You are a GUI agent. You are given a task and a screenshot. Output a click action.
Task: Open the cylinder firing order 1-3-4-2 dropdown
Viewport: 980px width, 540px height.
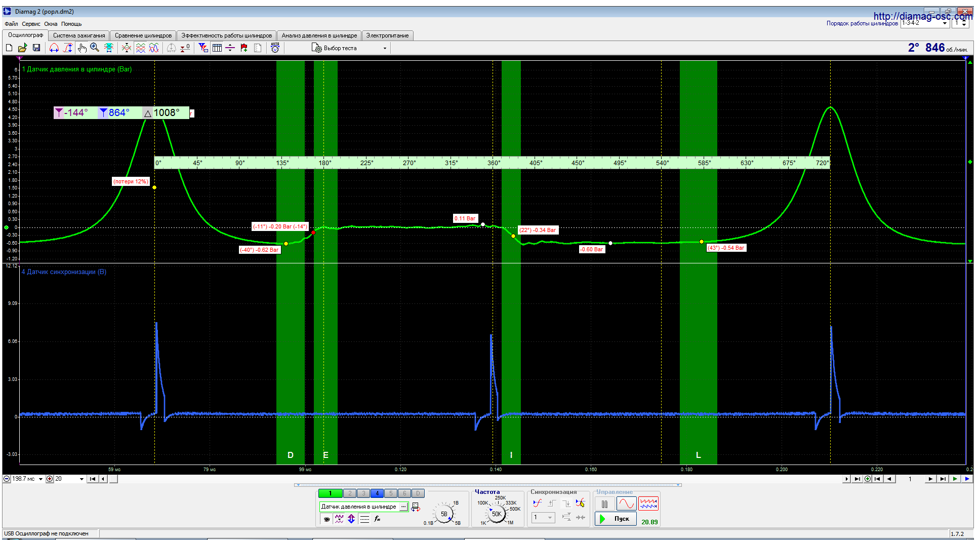click(924, 23)
